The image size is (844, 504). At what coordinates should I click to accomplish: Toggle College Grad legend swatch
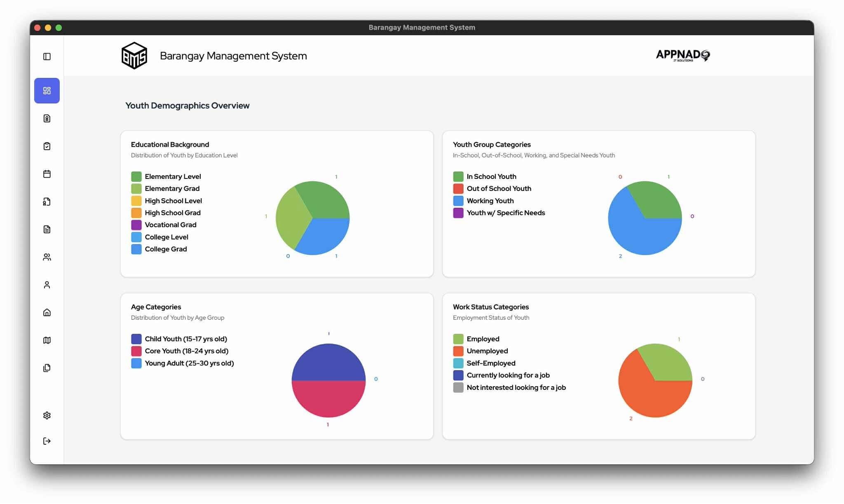tap(136, 249)
